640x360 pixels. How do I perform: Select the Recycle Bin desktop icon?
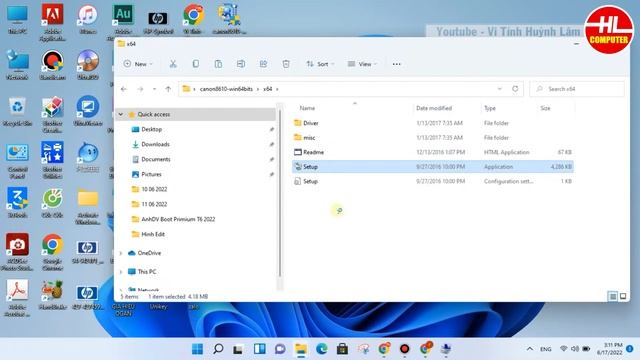(x=18, y=112)
